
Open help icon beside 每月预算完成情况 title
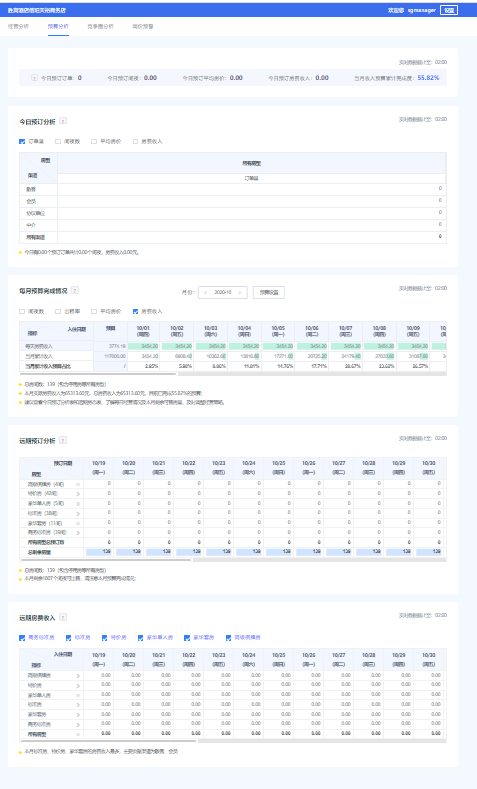[75, 290]
